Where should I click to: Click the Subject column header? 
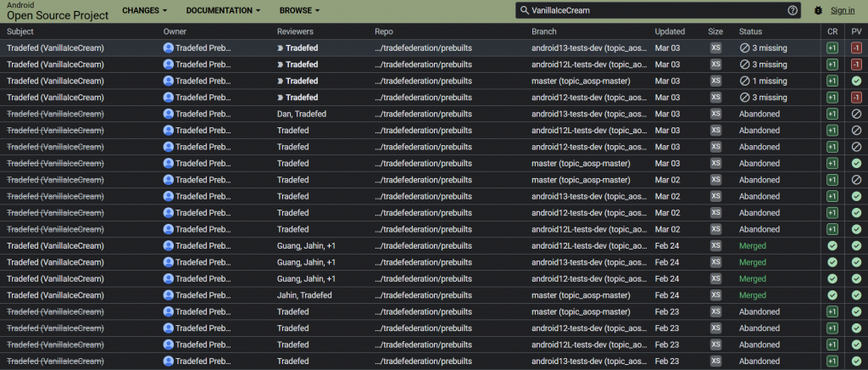click(20, 31)
